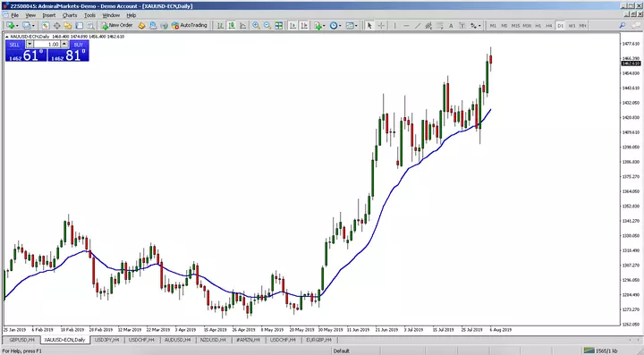Open the New Chart icon
Image resolution: width=644 pixels, height=355 pixels.
point(10,25)
